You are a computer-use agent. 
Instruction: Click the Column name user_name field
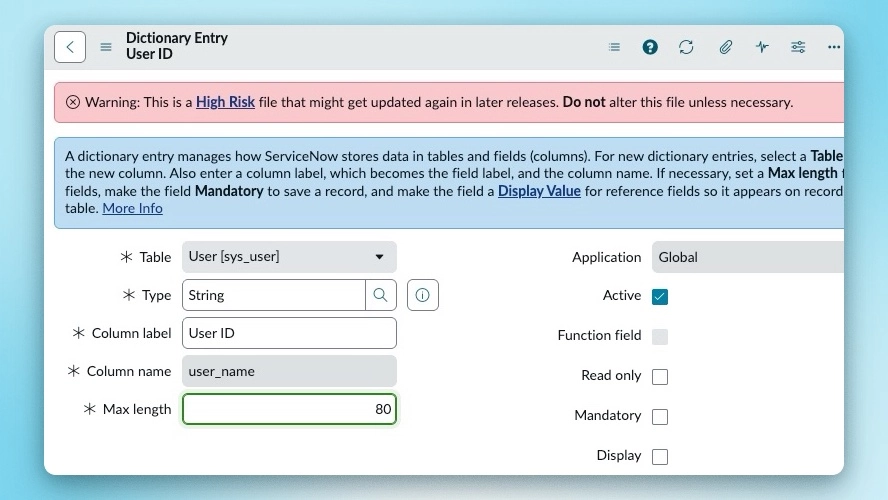pyautogui.click(x=289, y=371)
